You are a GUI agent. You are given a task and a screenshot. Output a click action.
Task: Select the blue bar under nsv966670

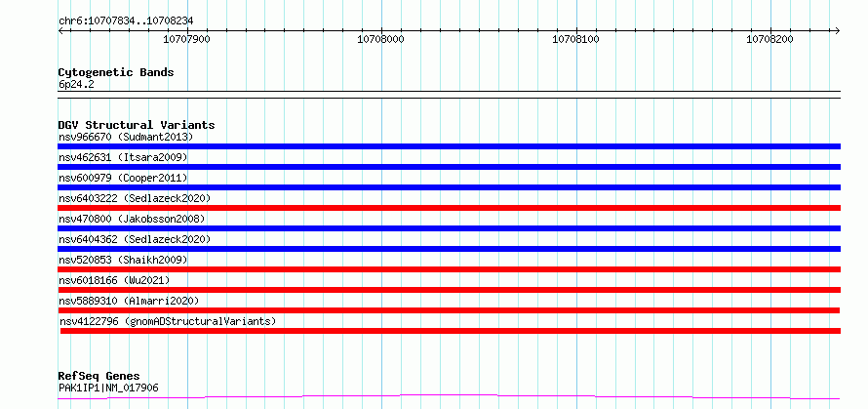(449, 146)
